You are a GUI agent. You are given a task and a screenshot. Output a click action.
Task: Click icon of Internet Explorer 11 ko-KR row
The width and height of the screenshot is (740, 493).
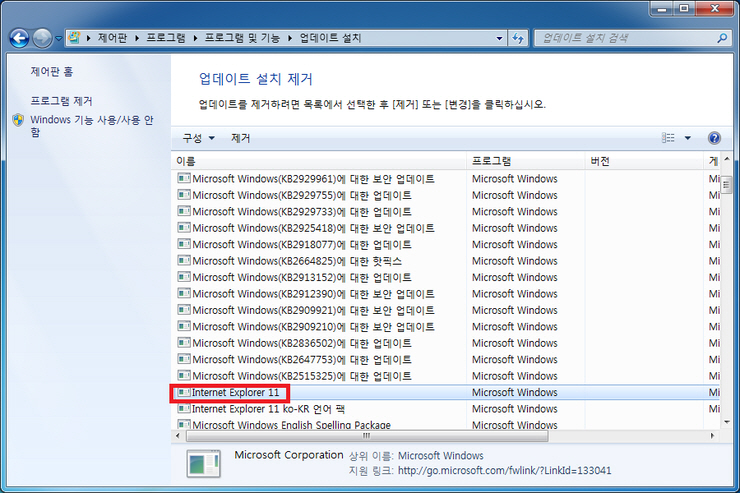click(184, 409)
